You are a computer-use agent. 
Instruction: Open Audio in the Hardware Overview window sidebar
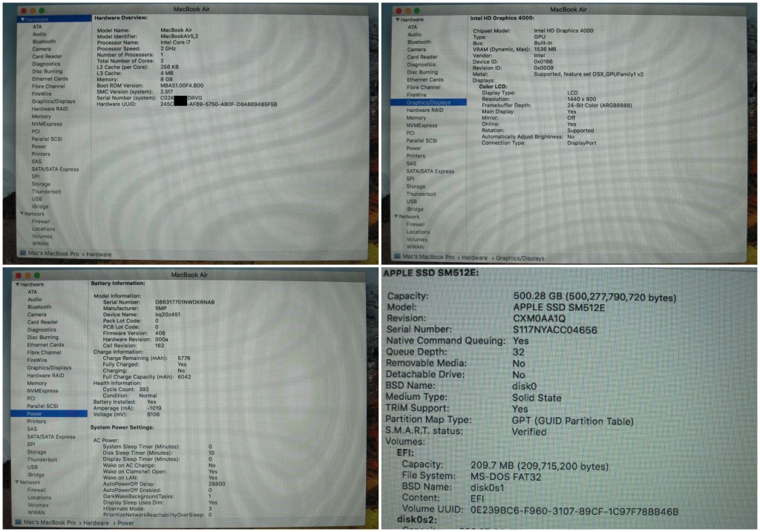39,34
